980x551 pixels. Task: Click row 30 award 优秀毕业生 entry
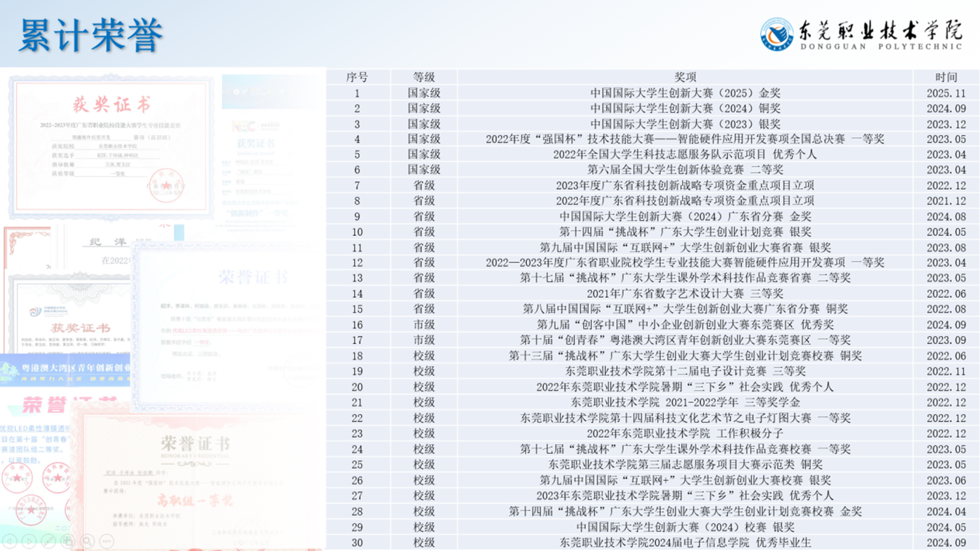pyautogui.click(x=685, y=542)
